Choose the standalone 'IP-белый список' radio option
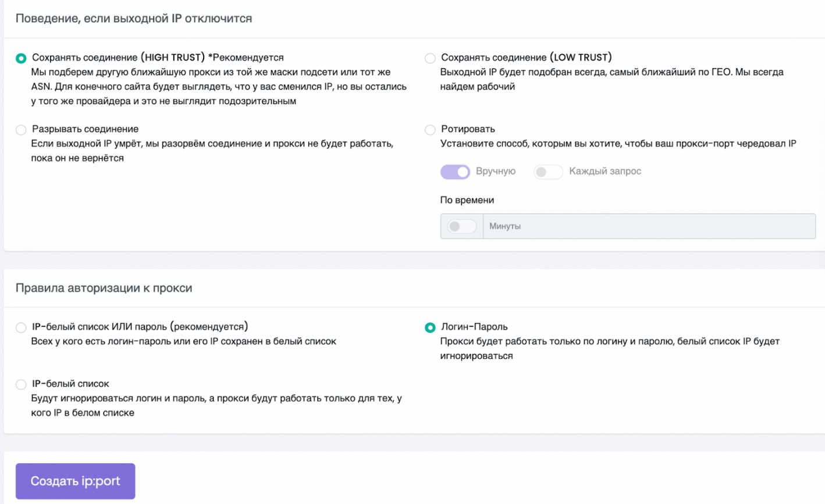This screenshot has height=504, width=825. 21,384
